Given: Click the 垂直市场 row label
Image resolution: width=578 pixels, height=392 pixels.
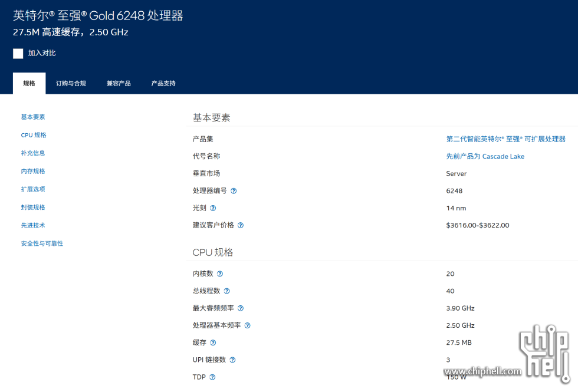Looking at the screenshot, I should pos(206,173).
